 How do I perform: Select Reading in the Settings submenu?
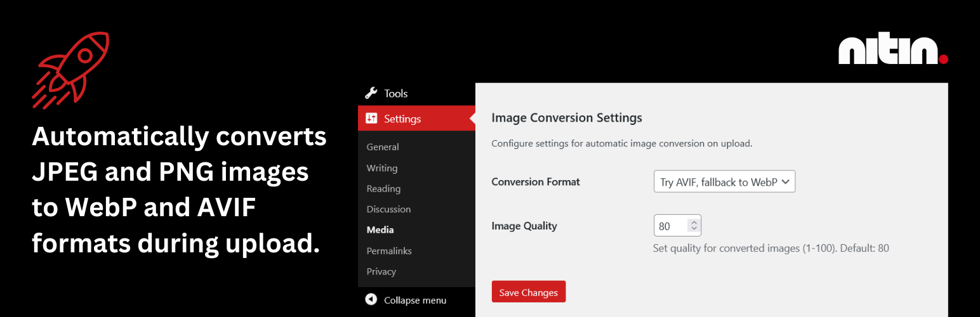pyautogui.click(x=383, y=189)
